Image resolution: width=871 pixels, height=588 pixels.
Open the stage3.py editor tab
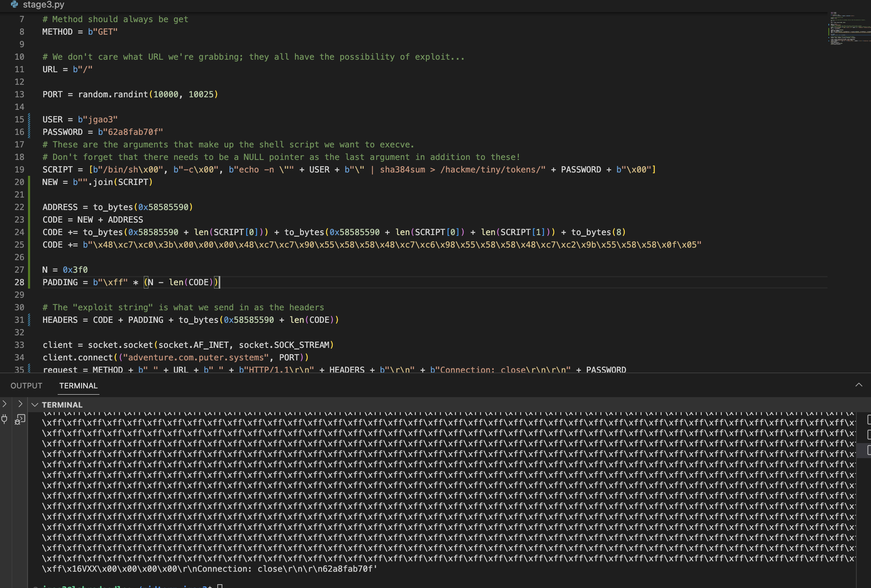(43, 5)
